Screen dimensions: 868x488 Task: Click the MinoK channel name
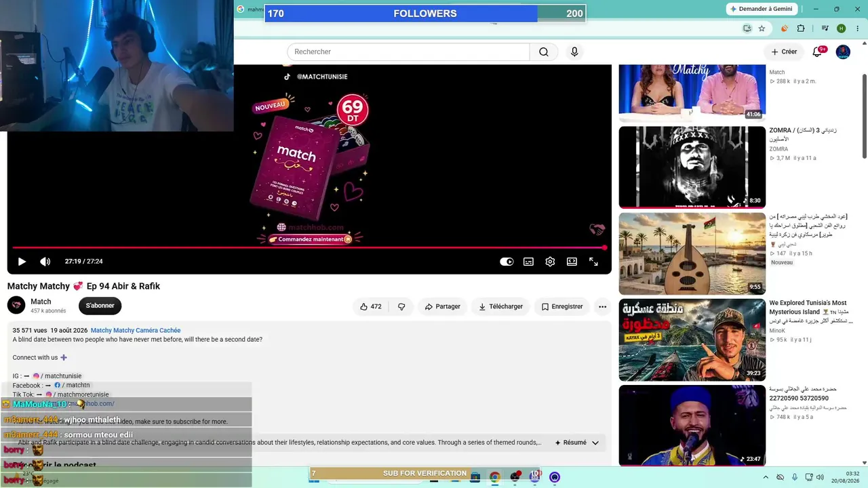click(777, 331)
